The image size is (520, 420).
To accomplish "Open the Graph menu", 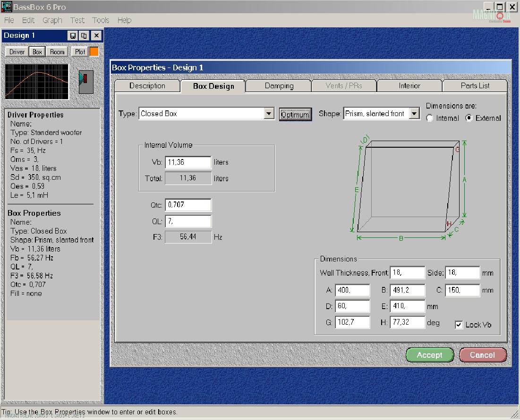I will [x=52, y=20].
